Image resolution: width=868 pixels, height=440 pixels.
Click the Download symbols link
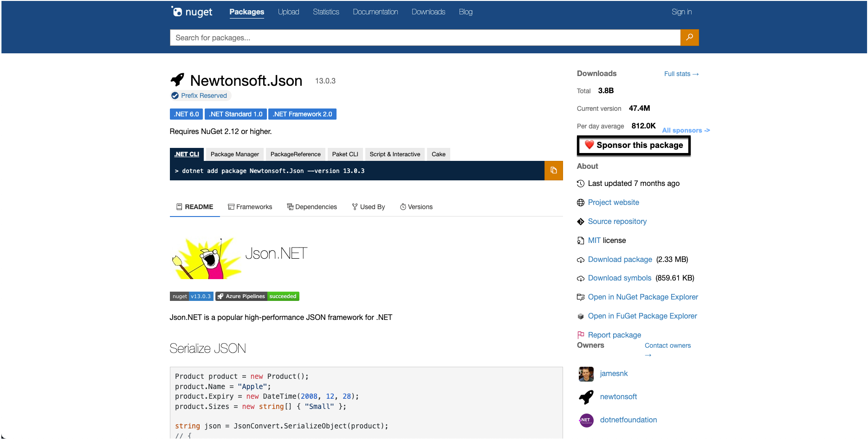620,278
